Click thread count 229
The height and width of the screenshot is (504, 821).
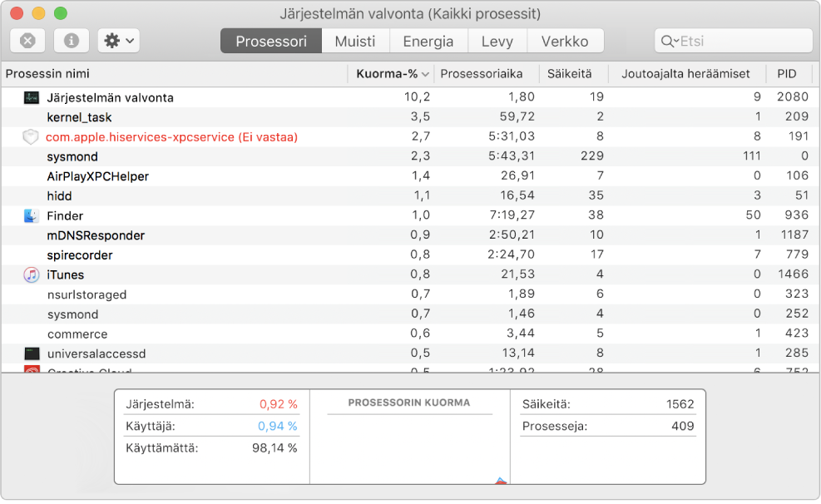click(592, 156)
